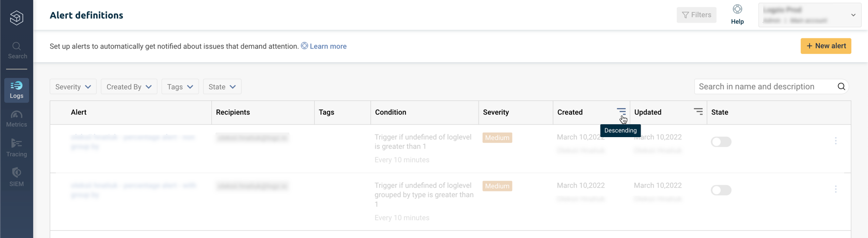Open first alert's three-dot menu
Image resolution: width=868 pixels, height=238 pixels.
coord(835,141)
